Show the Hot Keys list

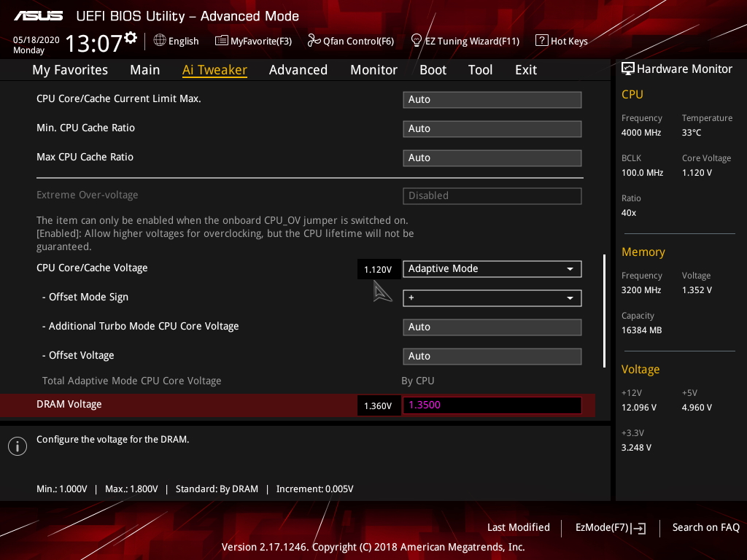569,41
